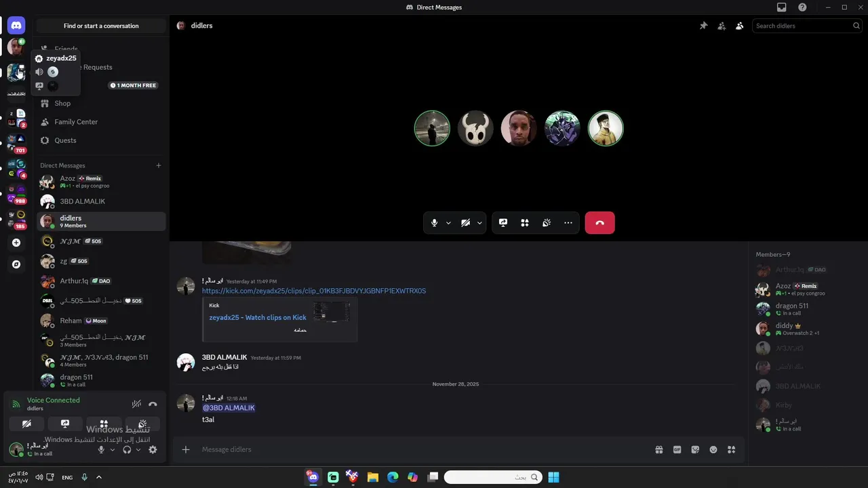
Task: Open direct message with 3BD ALMALIK
Action: [101, 201]
